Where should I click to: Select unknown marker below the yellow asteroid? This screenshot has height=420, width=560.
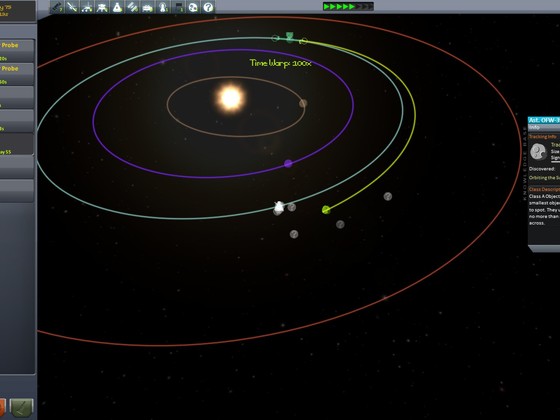coord(340,224)
